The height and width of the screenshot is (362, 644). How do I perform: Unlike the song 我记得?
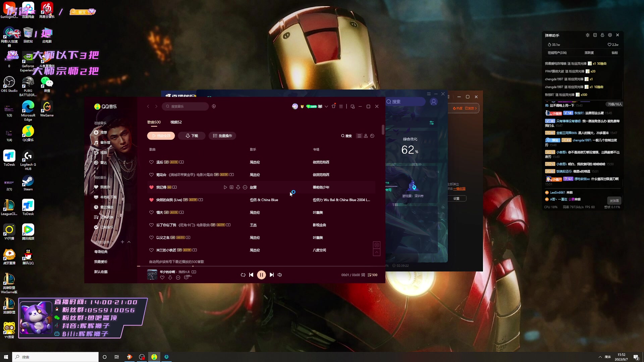(x=151, y=187)
